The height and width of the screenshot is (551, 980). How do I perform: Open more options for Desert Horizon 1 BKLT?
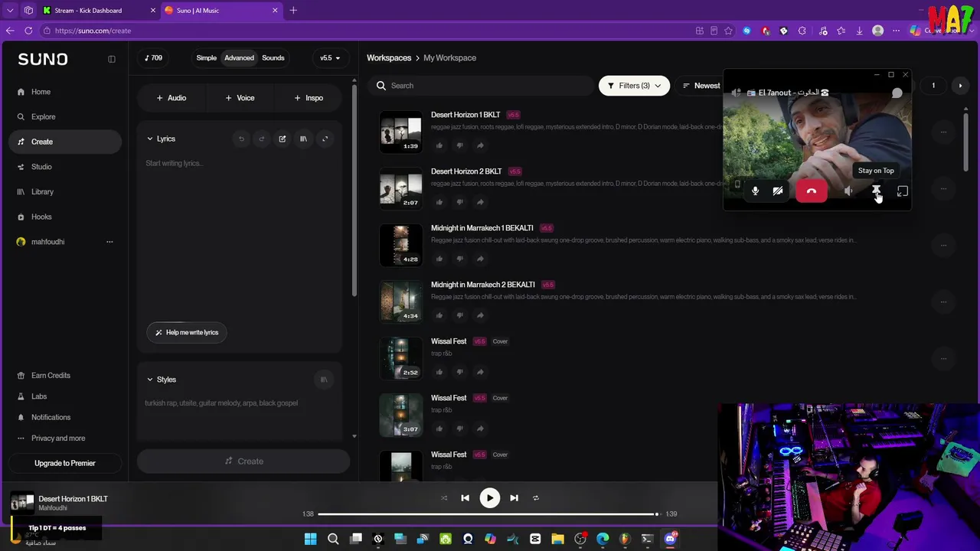tap(943, 132)
